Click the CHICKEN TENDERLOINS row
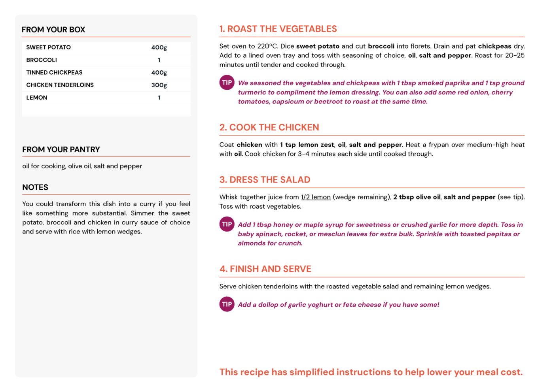This screenshot has width=555, height=392. pos(106,85)
